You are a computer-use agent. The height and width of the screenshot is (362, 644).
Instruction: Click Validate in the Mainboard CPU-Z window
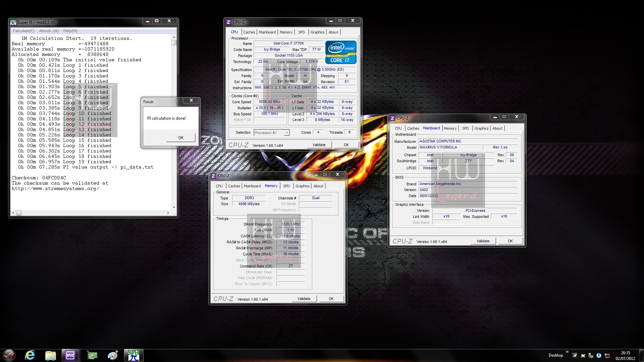(x=483, y=241)
